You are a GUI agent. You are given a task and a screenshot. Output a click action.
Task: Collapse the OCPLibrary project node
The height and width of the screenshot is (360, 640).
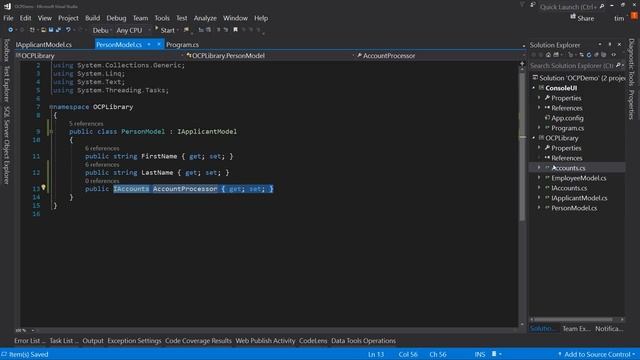(x=533, y=138)
